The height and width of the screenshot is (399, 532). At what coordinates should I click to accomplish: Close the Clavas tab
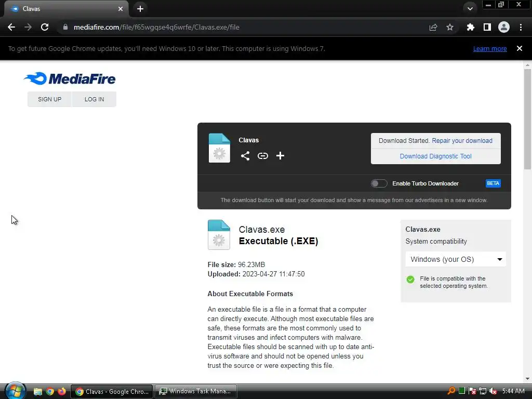[x=121, y=9]
